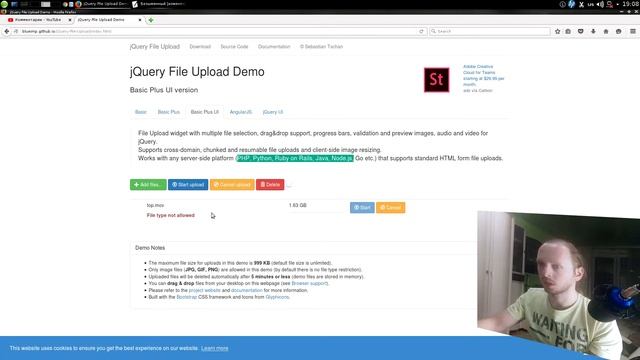This screenshot has height=360, width=640.
Task: Open the project website link in Demo Notes
Action: [204, 290]
